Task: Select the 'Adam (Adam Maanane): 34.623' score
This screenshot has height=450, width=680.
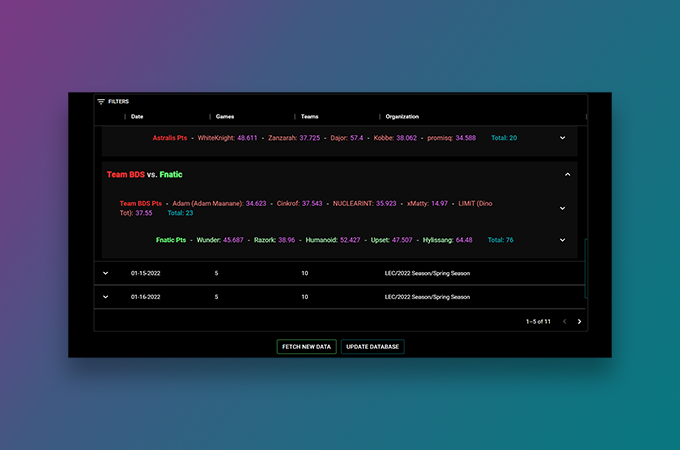Action: point(219,203)
